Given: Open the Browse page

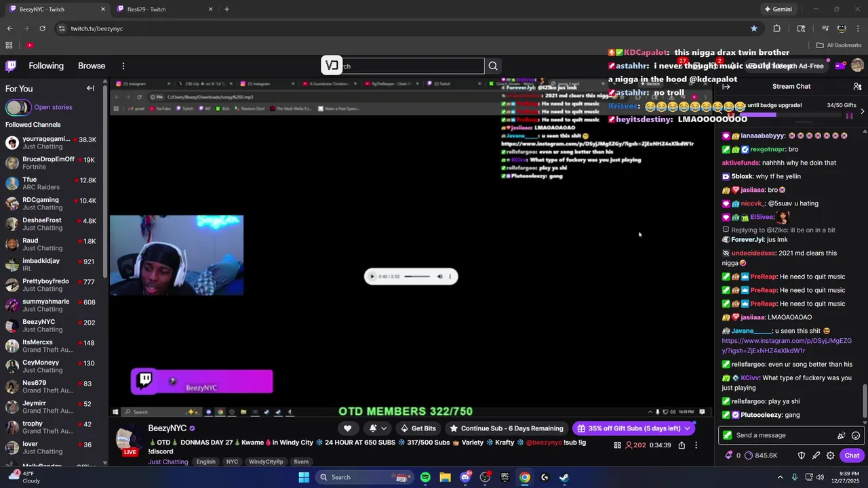Looking at the screenshot, I should tap(92, 66).
